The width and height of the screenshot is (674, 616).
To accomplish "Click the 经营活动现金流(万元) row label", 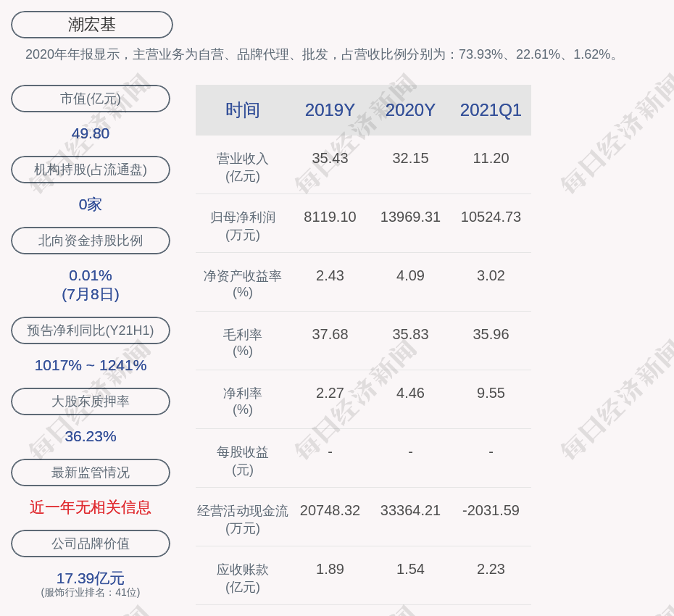I will coord(243,520).
